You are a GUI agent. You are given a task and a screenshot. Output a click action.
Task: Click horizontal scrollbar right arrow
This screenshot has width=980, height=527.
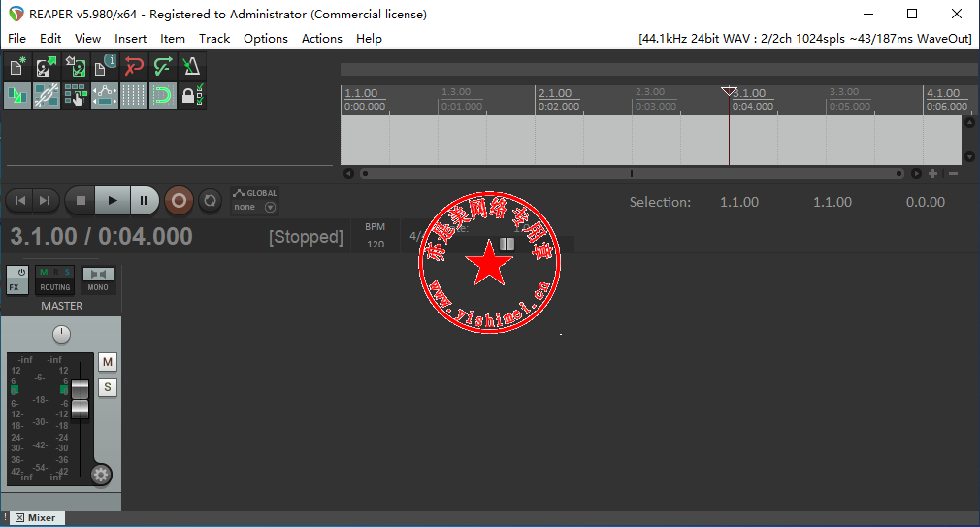pos(916,173)
